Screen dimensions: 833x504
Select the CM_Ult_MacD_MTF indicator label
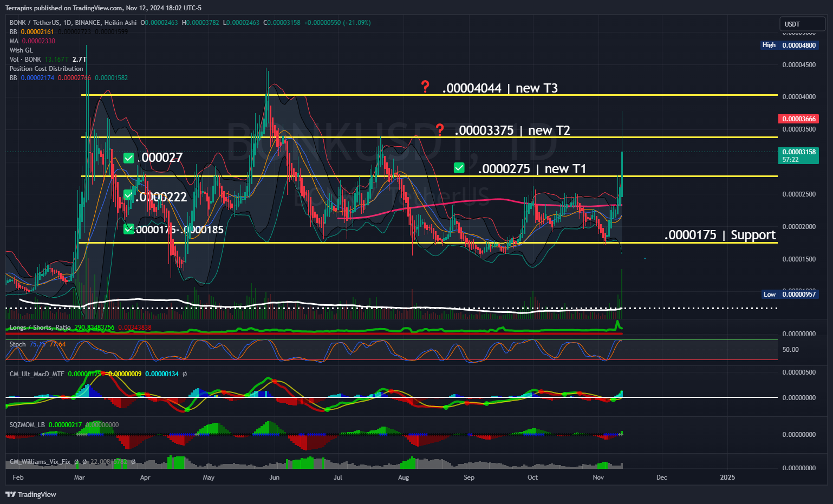37,374
